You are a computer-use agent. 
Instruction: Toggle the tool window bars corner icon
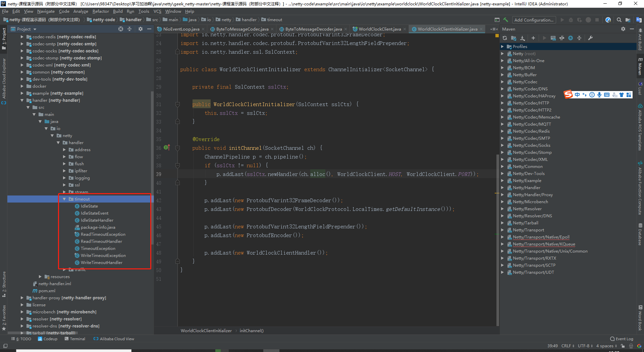5,346
